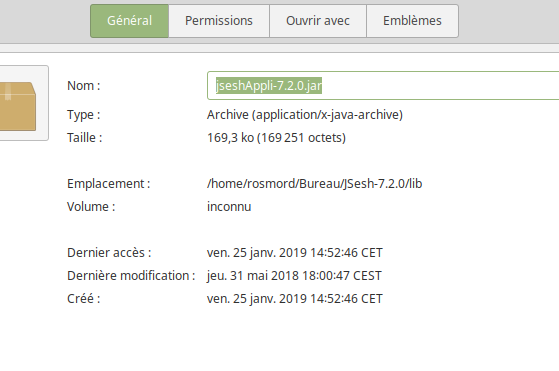
Task: Click the Dernier accès date value
Action: tap(294, 253)
